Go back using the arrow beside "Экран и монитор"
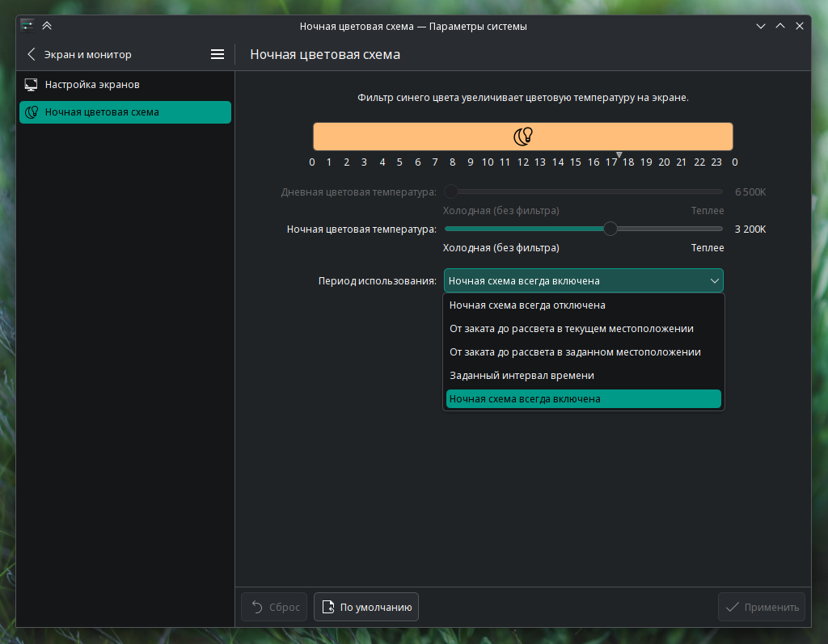This screenshot has width=828, height=644. click(32, 54)
